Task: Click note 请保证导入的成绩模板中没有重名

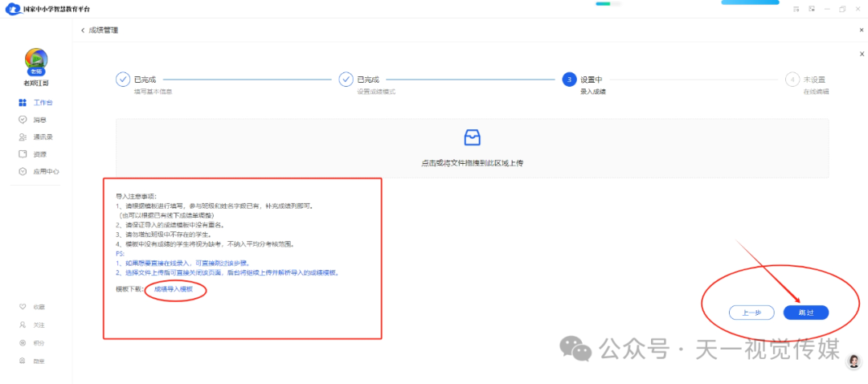Action: [170, 225]
